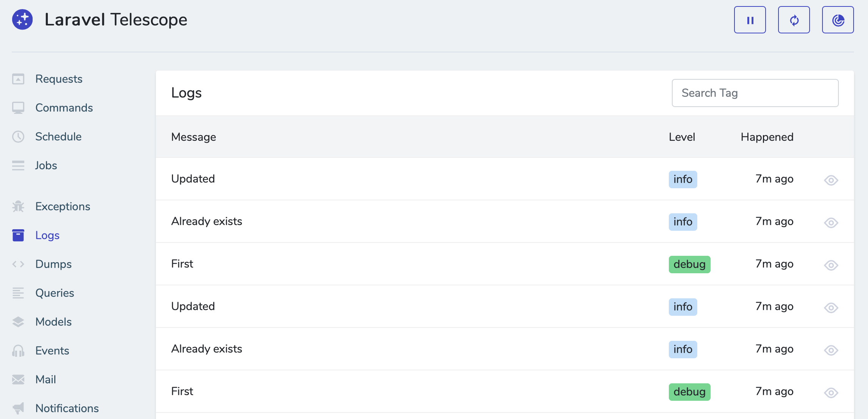
Task: Open the Jobs page
Action: (46, 165)
